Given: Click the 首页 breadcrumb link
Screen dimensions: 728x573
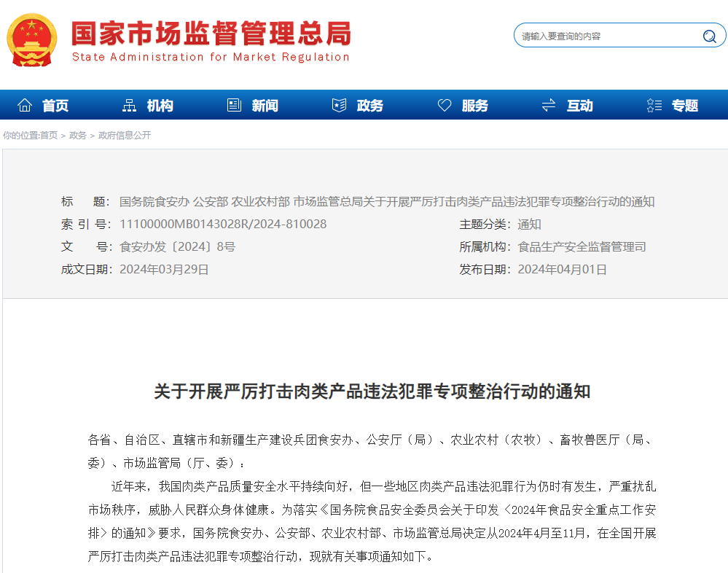Looking at the screenshot, I should pos(49,136).
